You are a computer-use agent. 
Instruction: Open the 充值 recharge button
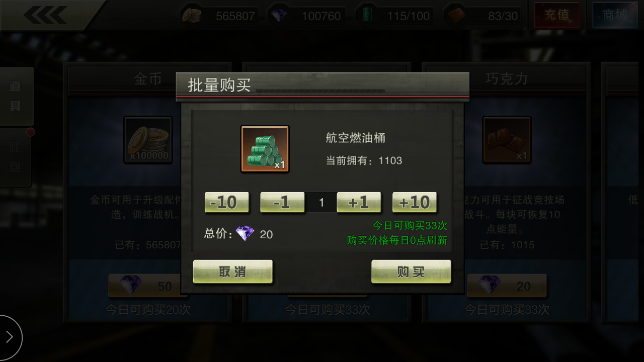coord(556,15)
